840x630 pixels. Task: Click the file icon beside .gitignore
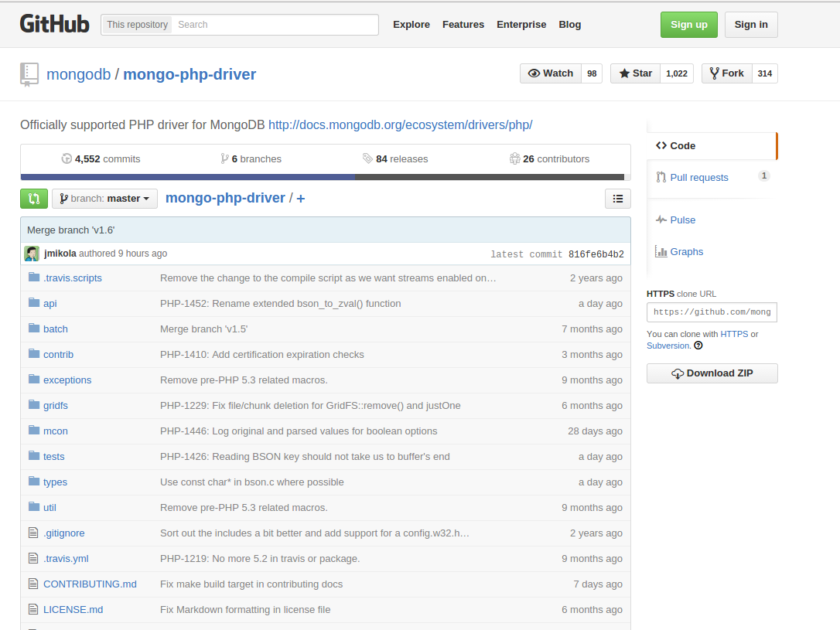[x=33, y=533]
